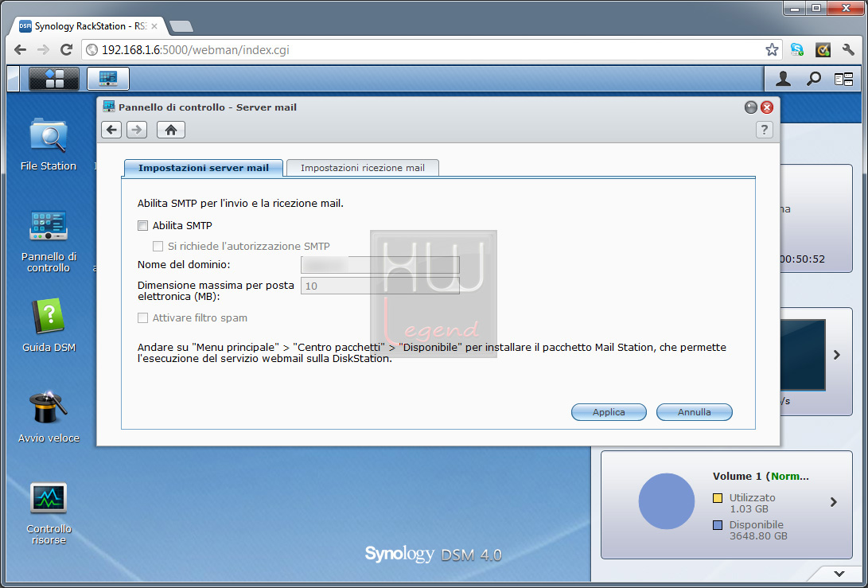Screen dimensions: 868x588
Task: Select the Control Panel taskbar item
Action: pos(108,79)
